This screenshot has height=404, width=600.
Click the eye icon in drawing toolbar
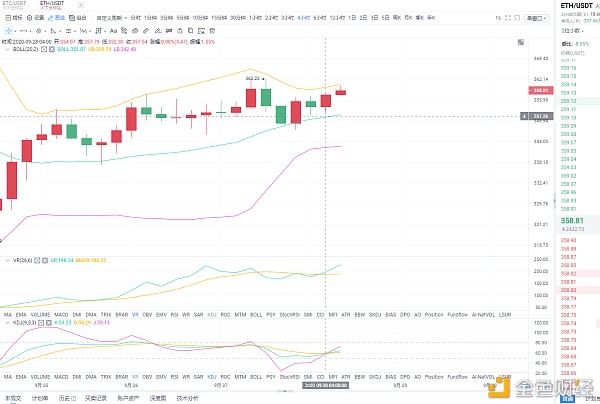(135, 31)
